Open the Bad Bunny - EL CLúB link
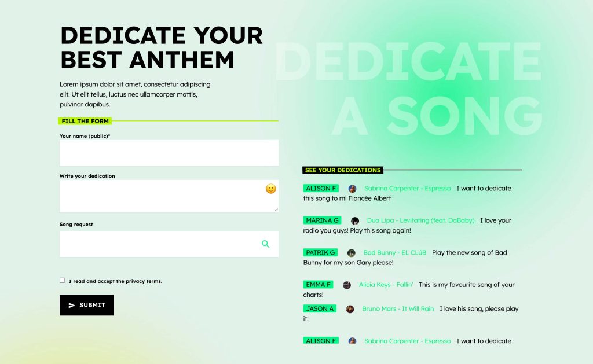Screen dimensions: 593x364 tap(394, 252)
